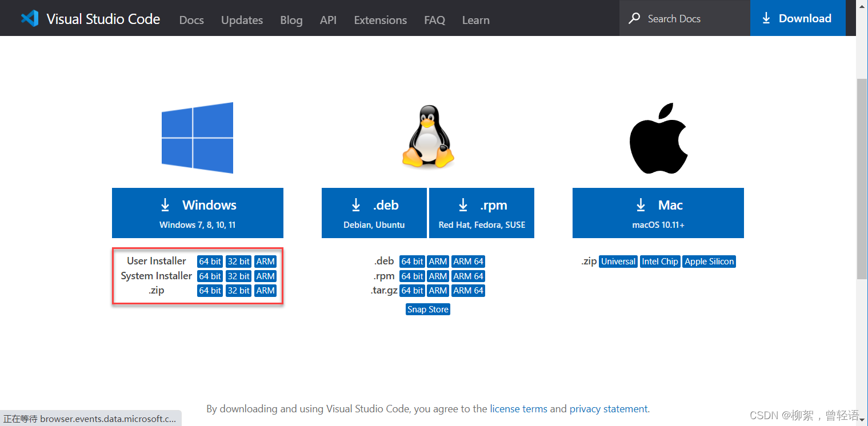Image resolution: width=868 pixels, height=426 pixels.
Task: Open the Extensions navigation link
Action: pyautogui.click(x=381, y=20)
